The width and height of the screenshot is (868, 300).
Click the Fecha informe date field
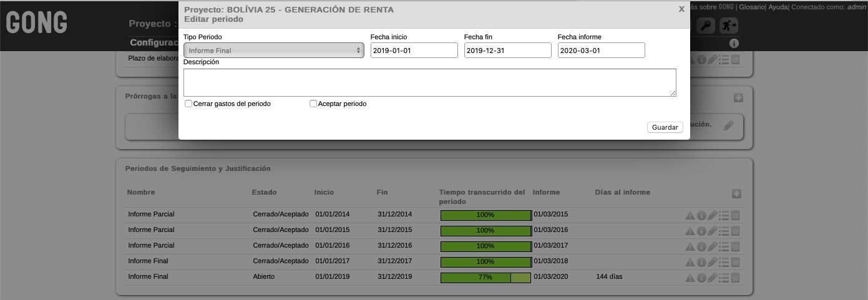pos(601,51)
